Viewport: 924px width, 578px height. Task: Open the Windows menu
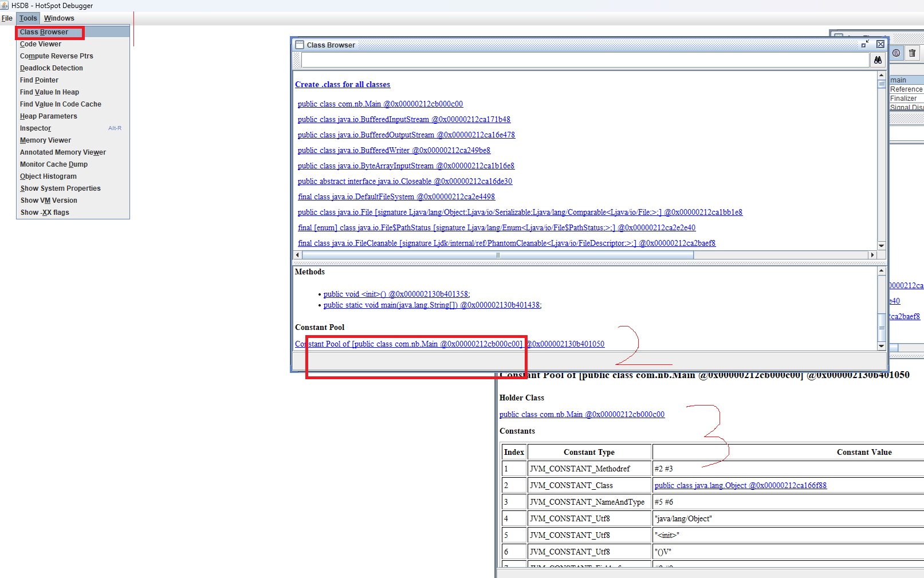pos(59,18)
